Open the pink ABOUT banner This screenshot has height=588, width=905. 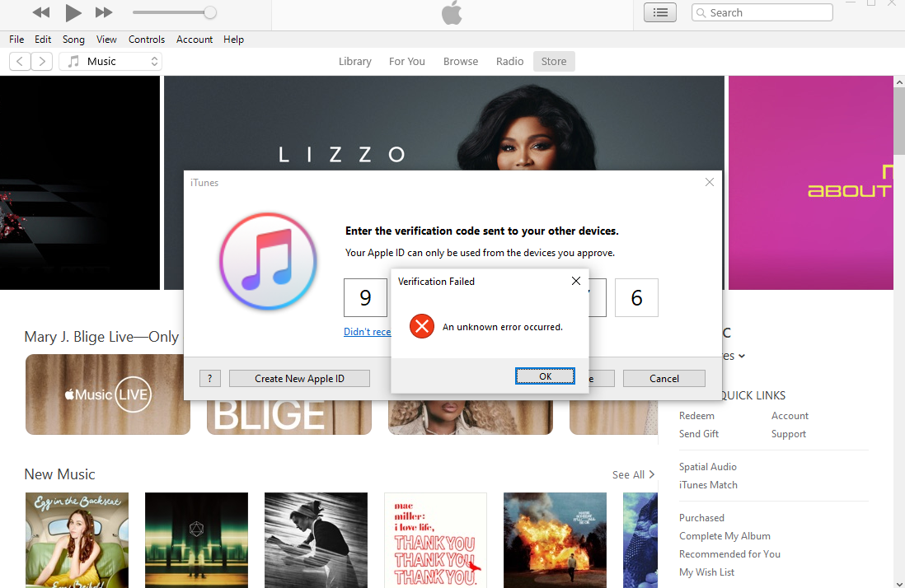(x=810, y=183)
